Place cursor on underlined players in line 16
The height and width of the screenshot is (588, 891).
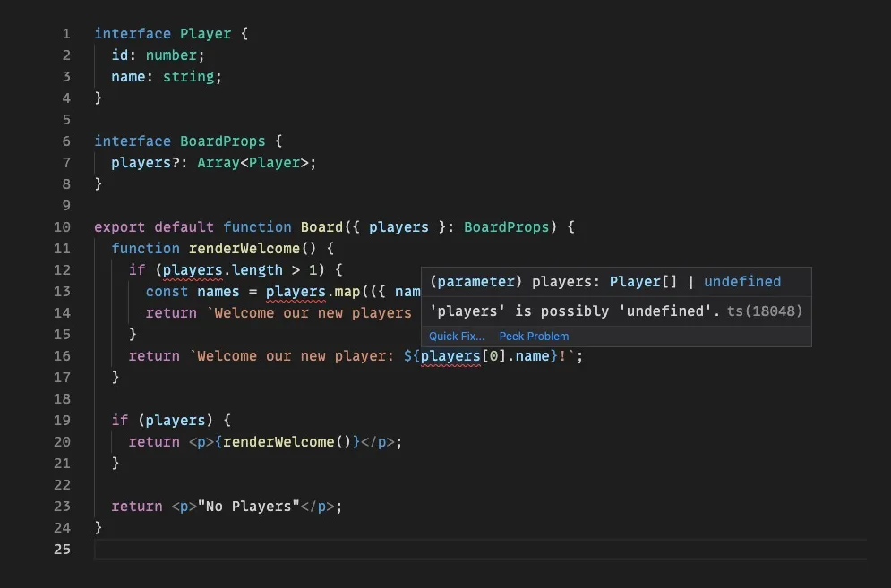tap(450, 355)
